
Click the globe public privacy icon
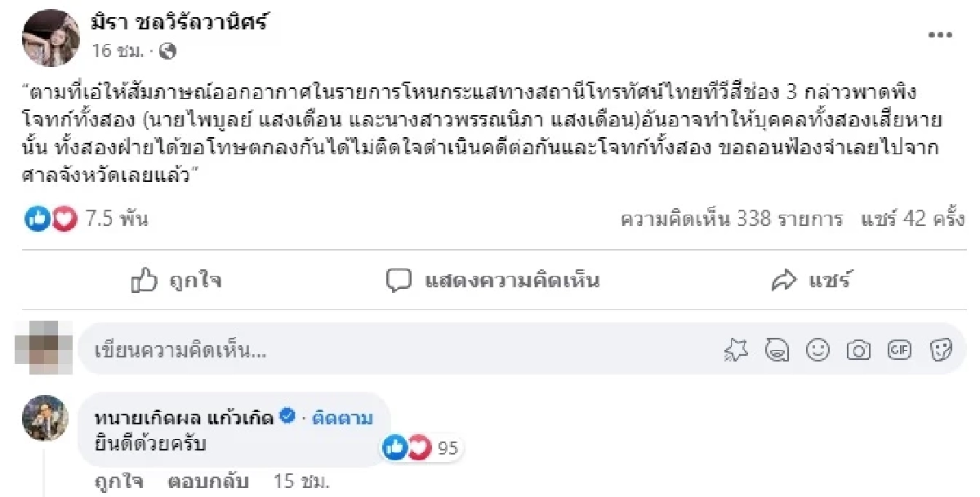tap(168, 51)
